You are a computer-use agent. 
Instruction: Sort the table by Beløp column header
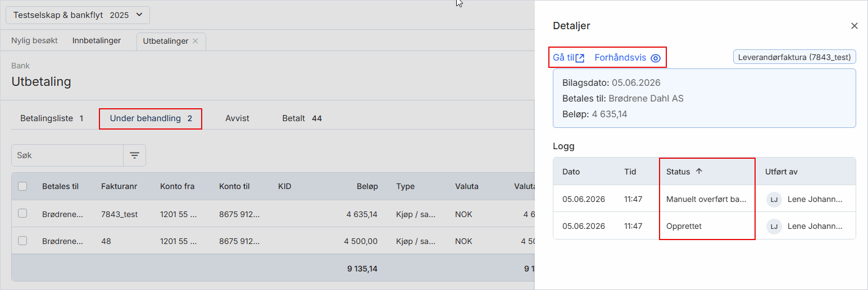point(367,186)
